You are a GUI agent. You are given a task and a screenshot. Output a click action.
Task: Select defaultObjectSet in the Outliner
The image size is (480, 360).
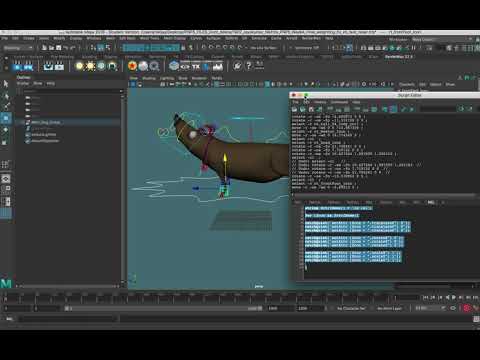pos(45,141)
